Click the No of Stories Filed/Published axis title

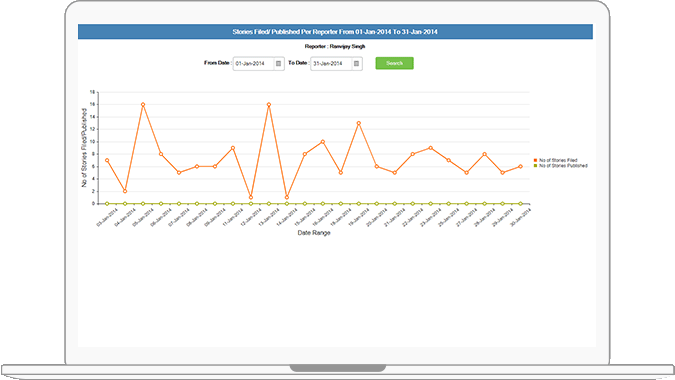tap(84, 148)
